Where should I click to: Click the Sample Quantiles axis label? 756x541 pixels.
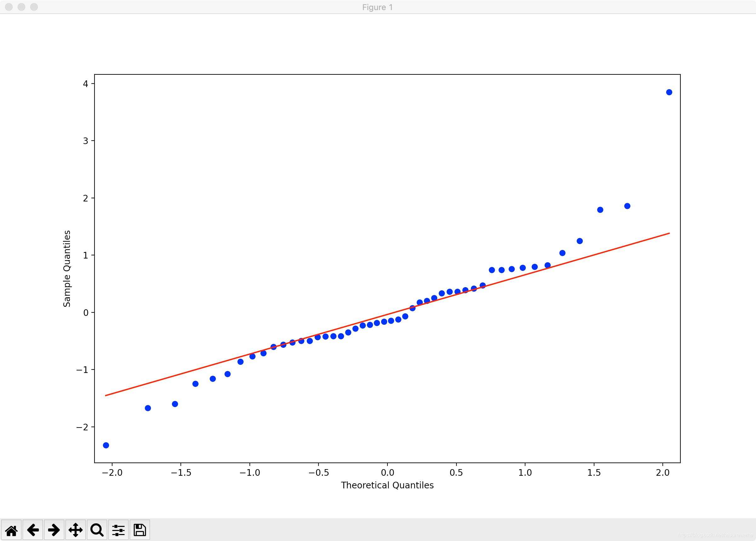(x=67, y=269)
